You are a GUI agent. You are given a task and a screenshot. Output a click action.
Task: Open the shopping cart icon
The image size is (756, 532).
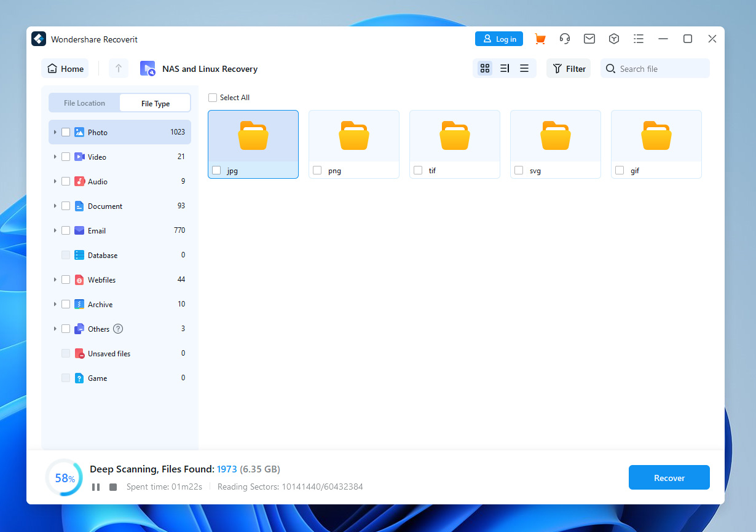point(540,39)
